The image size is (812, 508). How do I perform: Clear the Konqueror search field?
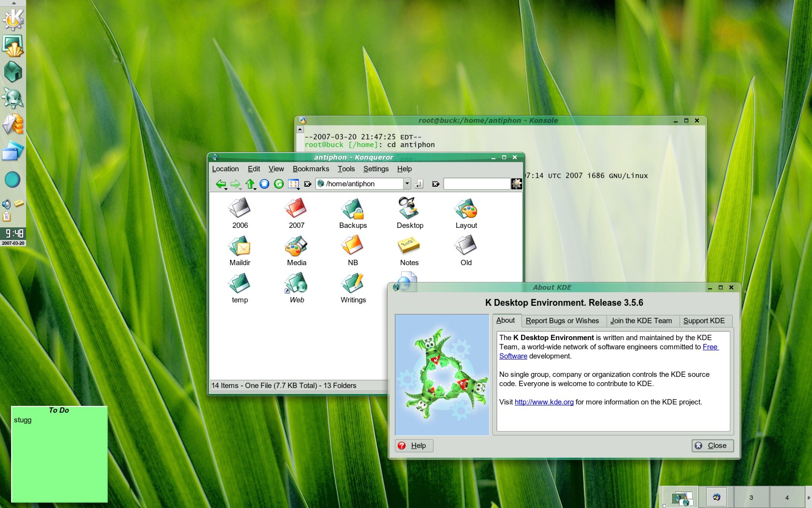435,184
